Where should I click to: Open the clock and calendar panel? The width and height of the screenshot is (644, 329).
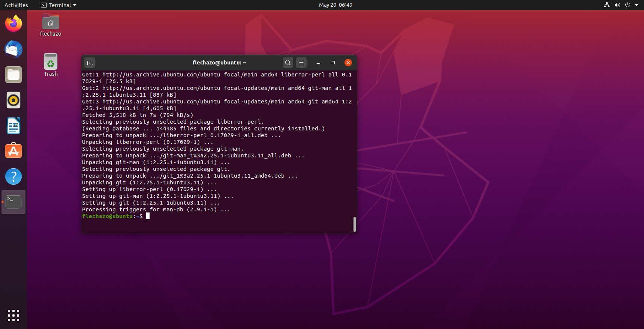pyautogui.click(x=335, y=5)
